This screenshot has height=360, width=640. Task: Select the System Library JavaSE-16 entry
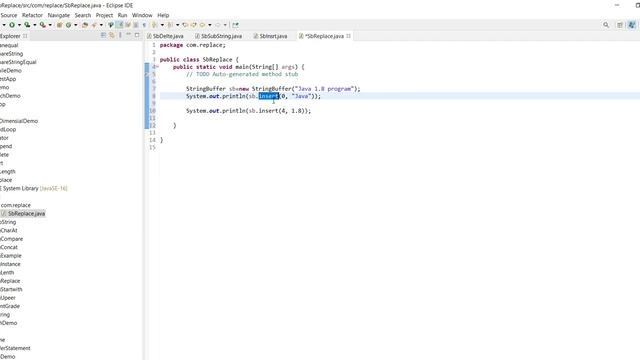(33, 188)
